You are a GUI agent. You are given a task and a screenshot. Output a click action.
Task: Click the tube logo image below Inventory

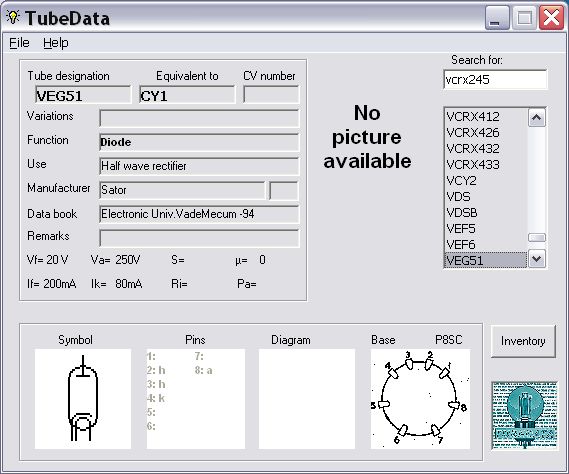tap(525, 415)
